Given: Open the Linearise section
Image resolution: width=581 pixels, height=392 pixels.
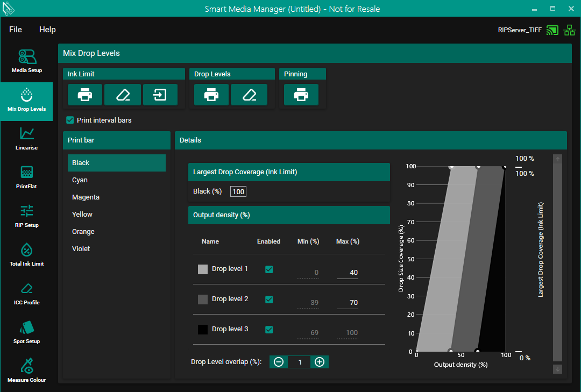Looking at the screenshot, I should coord(26,138).
